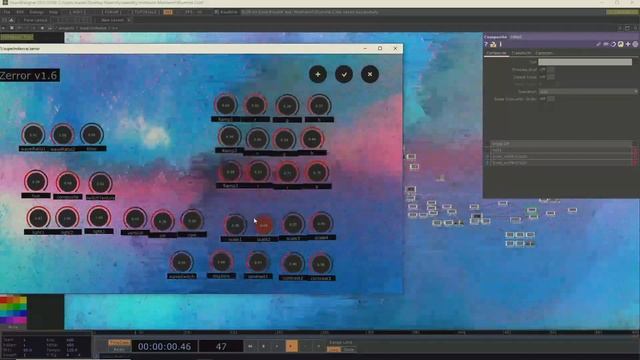Open the Operation dropdown
The width and height of the screenshot is (640, 360).
[588, 92]
